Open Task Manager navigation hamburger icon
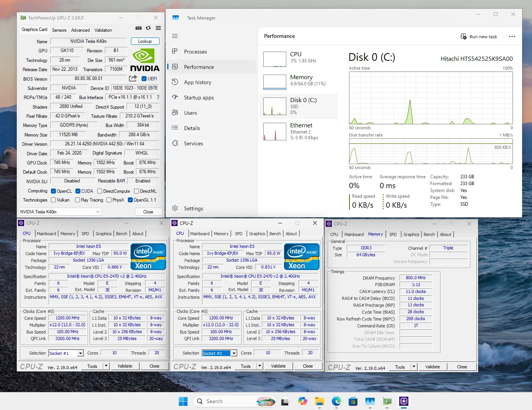This screenshot has width=532, height=410. 175,36
